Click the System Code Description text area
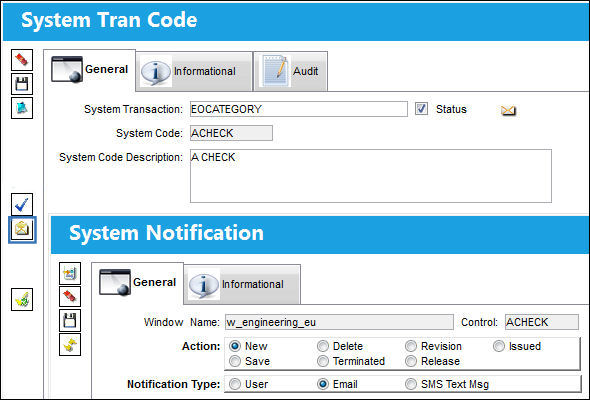This screenshot has width=590, height=400. [371, 176]
